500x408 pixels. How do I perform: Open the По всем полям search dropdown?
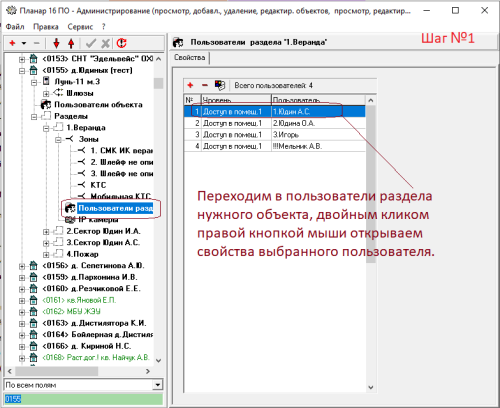point(157,385)
